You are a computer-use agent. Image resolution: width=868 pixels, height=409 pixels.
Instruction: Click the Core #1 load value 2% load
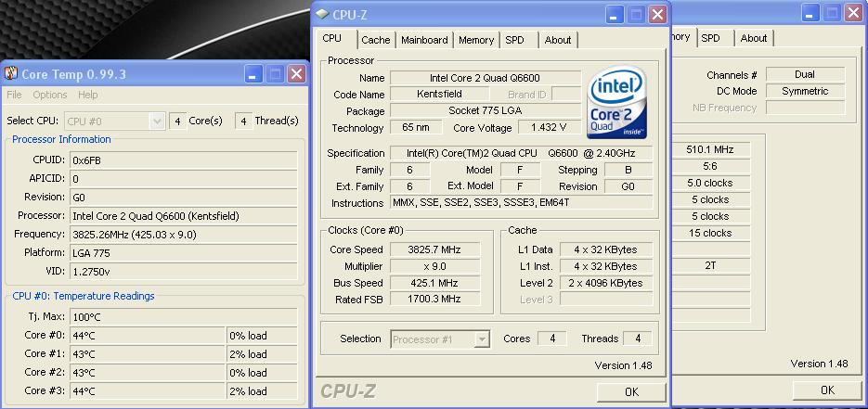[x=263, y=353]
